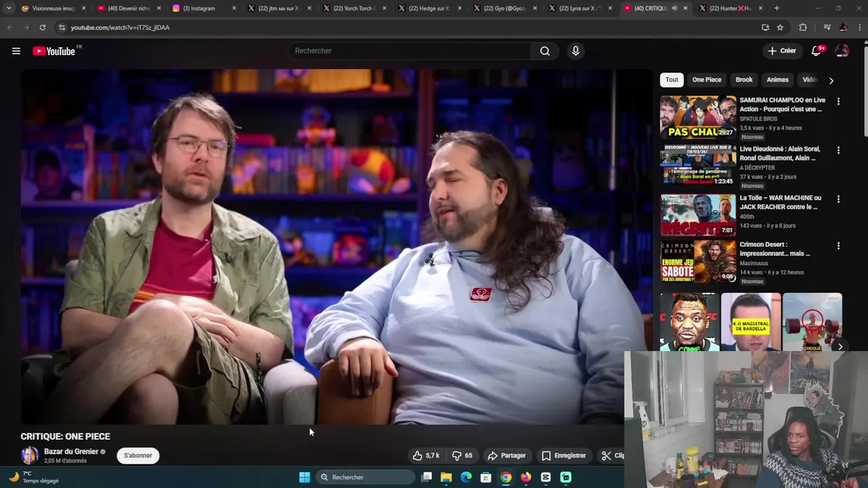Open the YouTube hamburger guide menu
The width and height of the screenshot is (868, 488).
[16, 51]
